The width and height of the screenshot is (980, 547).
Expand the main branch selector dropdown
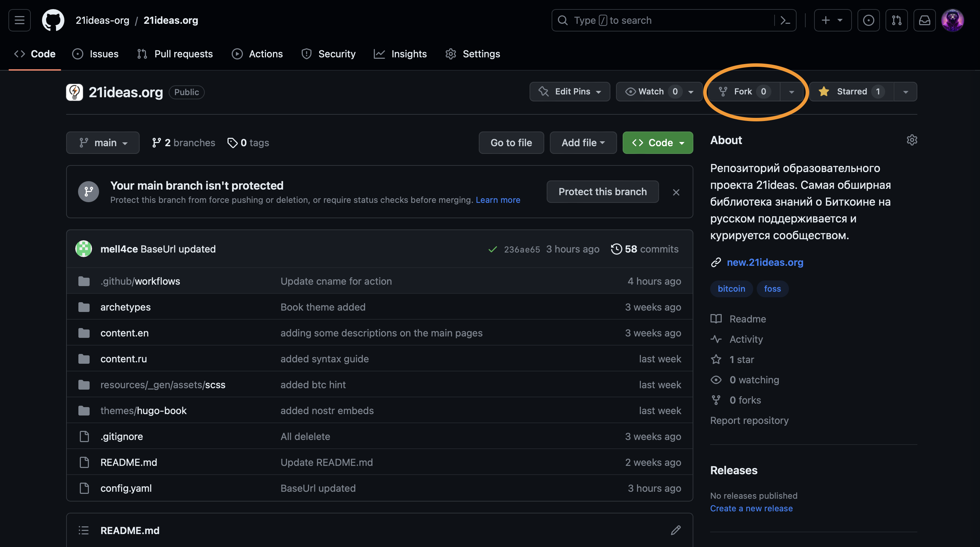tap(103, 143)
